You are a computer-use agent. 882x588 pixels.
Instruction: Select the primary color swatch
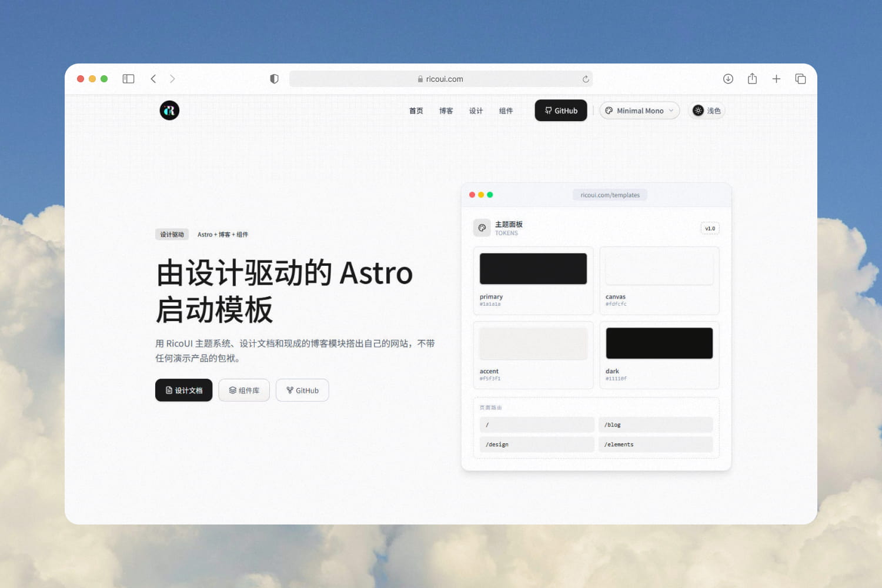tap(533, 269)
